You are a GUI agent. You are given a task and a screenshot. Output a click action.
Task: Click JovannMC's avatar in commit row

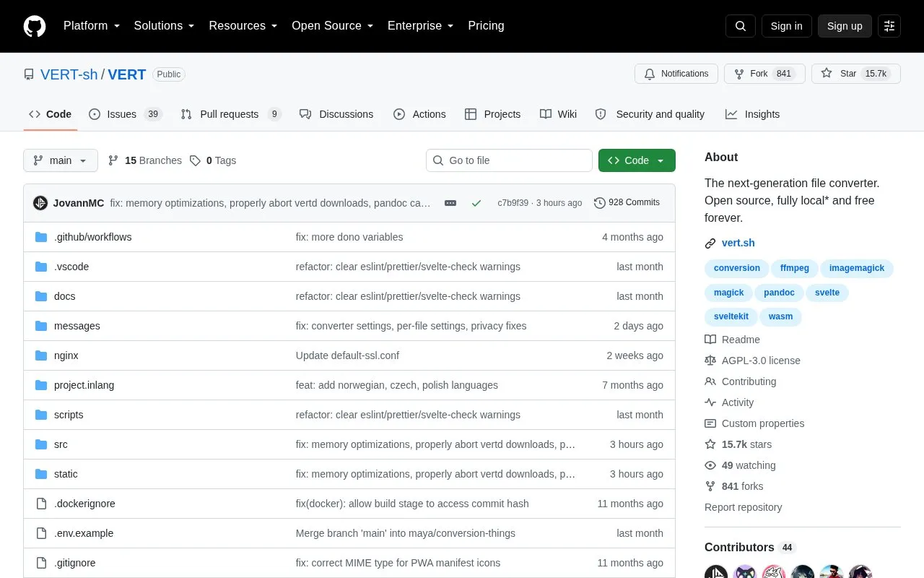[40, 203]
